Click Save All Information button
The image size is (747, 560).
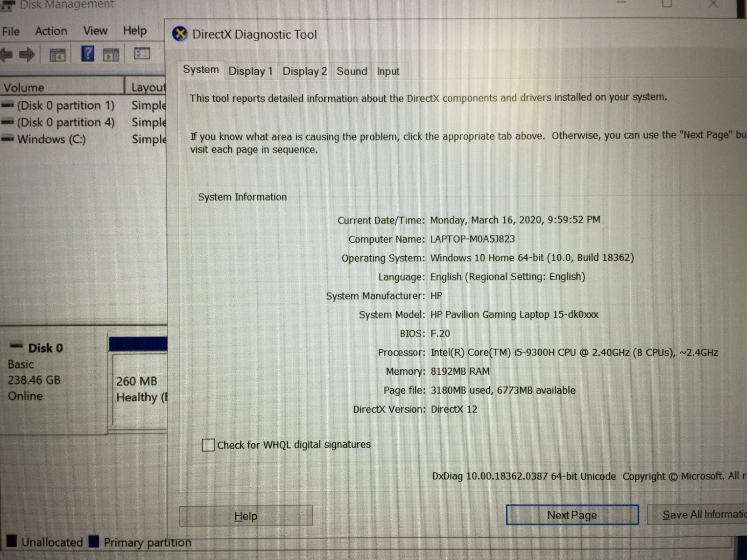point(698,514)
